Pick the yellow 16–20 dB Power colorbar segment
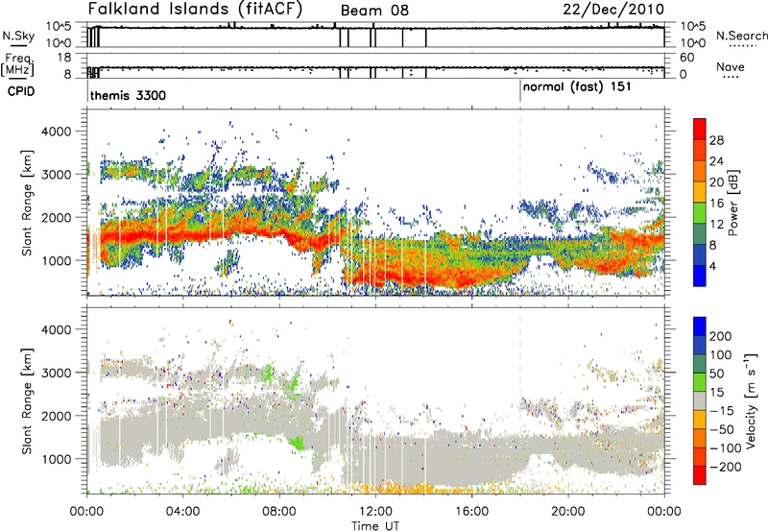This screenshot has width=768, height=532. 700,191
